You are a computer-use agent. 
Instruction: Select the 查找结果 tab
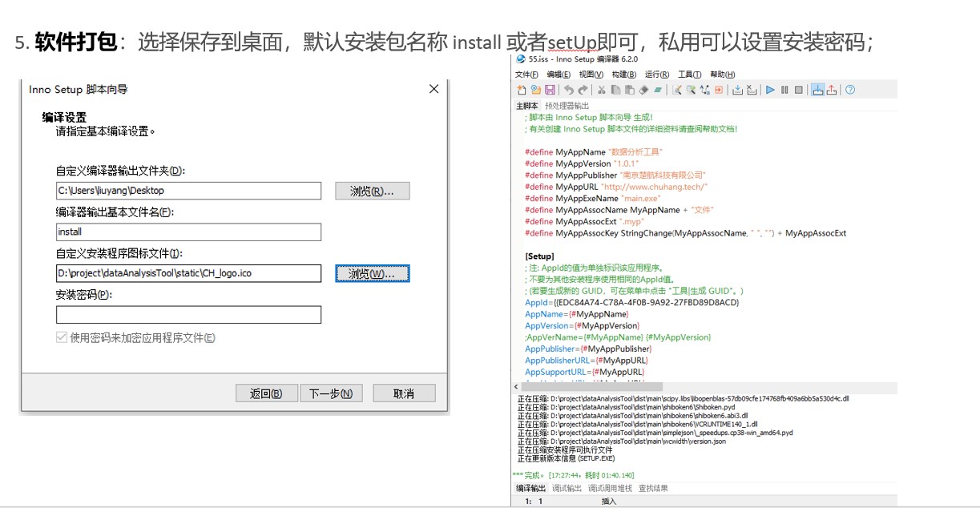click(x=653, y=488)
